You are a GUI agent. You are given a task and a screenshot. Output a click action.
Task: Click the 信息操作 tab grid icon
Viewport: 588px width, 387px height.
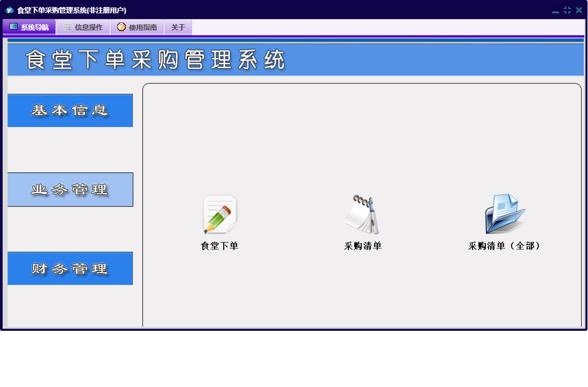click(x=67, y=27)
